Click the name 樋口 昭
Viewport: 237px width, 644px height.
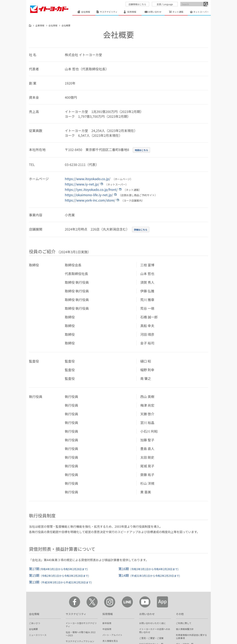pos(145,361)
